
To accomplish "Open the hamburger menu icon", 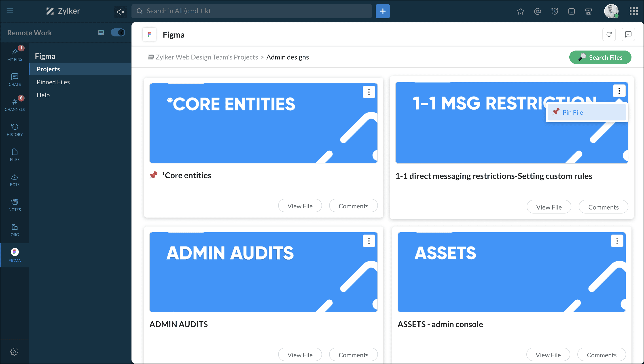I will tap(10, 11).
